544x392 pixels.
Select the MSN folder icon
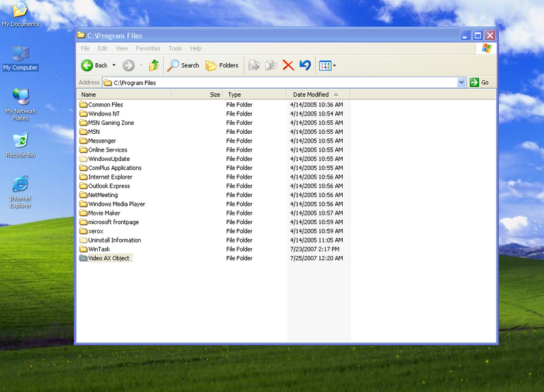[x=83, y=131]
